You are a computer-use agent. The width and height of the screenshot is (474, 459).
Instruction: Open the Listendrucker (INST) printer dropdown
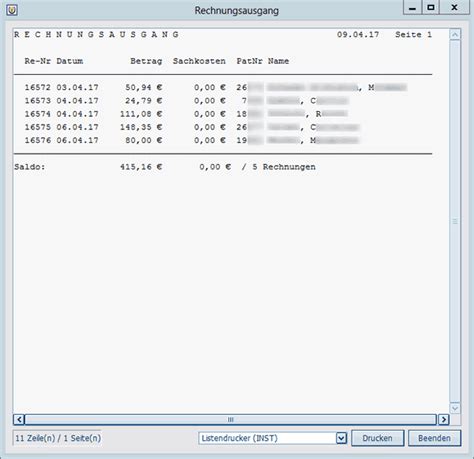273,438
